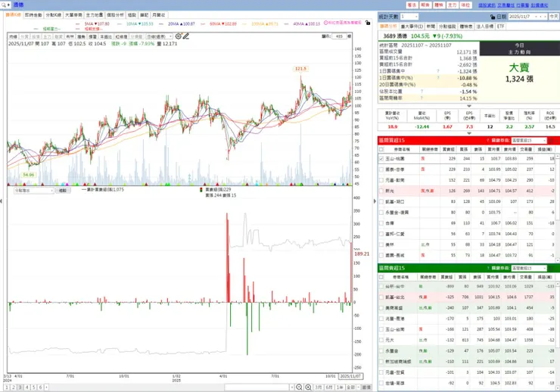Click the 顯示 435 input field

(339, 36)
